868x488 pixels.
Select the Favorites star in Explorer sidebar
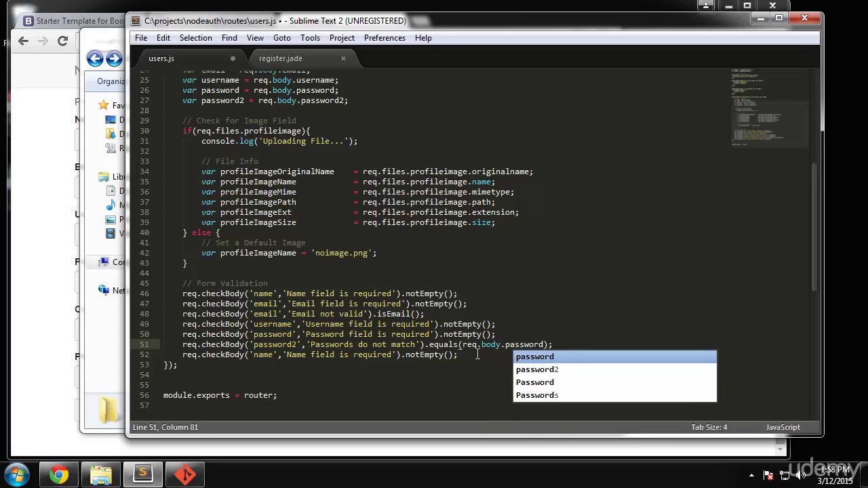pos(104,105)
